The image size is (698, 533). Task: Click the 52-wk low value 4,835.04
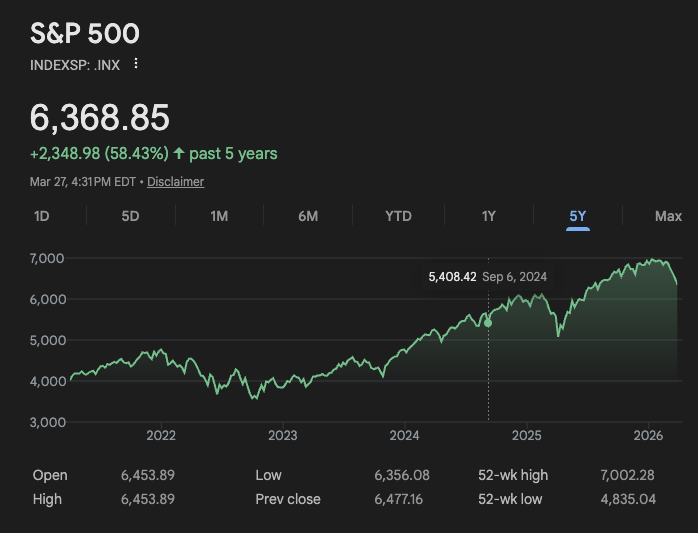tap(626, 499)
